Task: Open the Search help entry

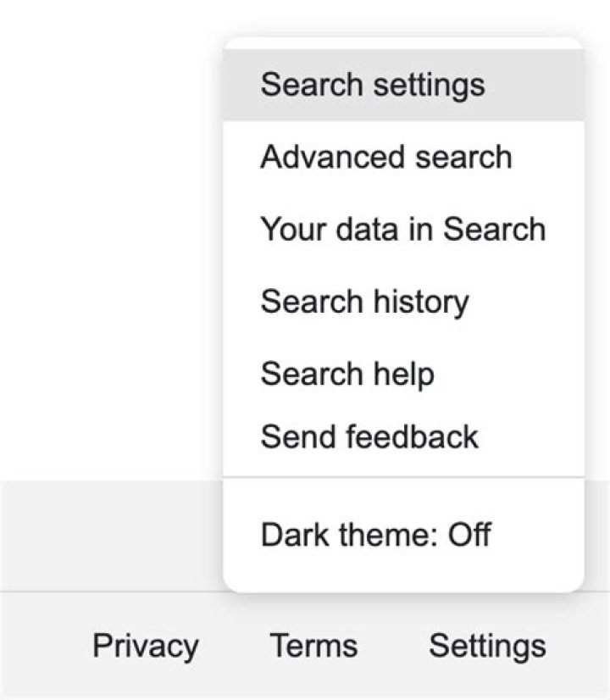Action: tap(347, 374)
